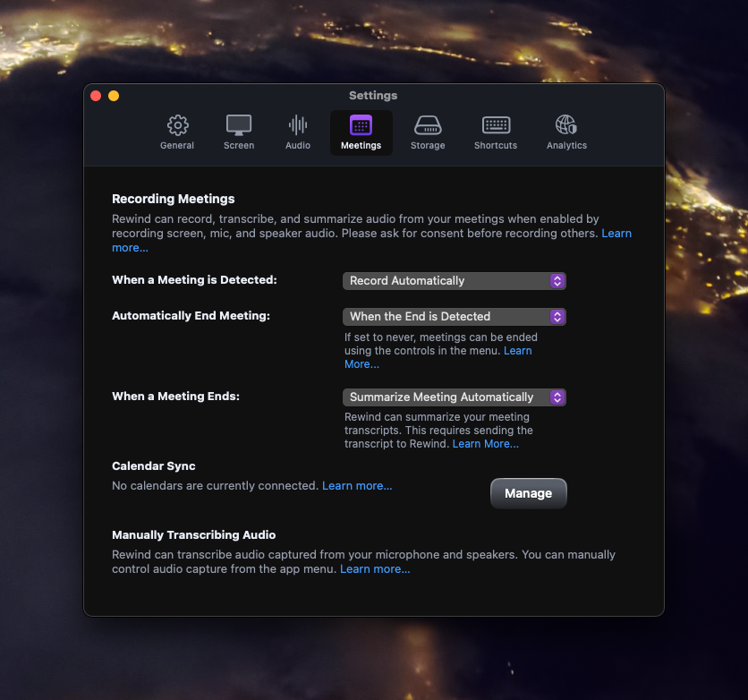The image size is (748, 700).
Task: Click the Shortcuts tab label
Action: (x=496, y=146)
